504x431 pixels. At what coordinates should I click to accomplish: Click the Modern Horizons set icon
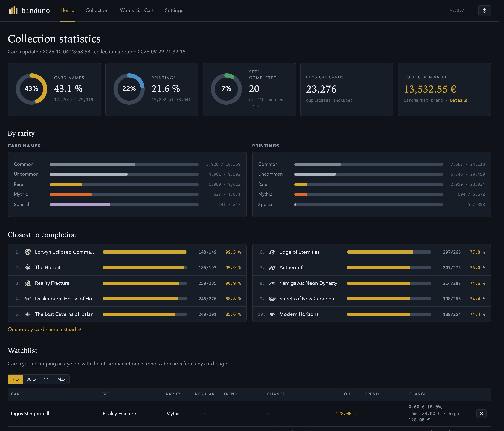(x=272, y=314)
